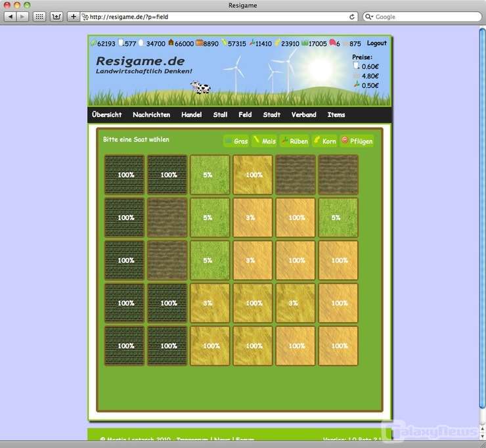Screen dimensions: 486x448
Task: Open the Übersicht menu item
Action: 107,115
